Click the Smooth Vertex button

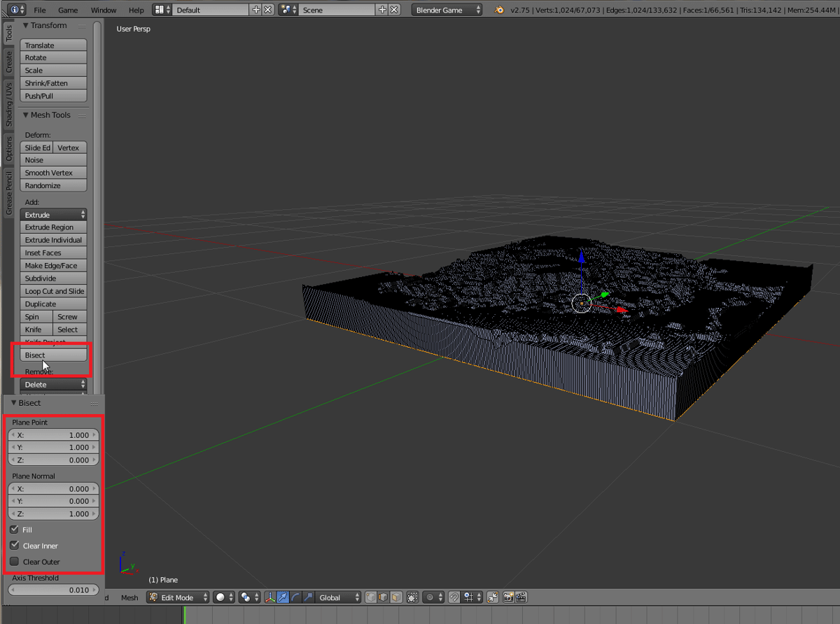click(54, 173)
